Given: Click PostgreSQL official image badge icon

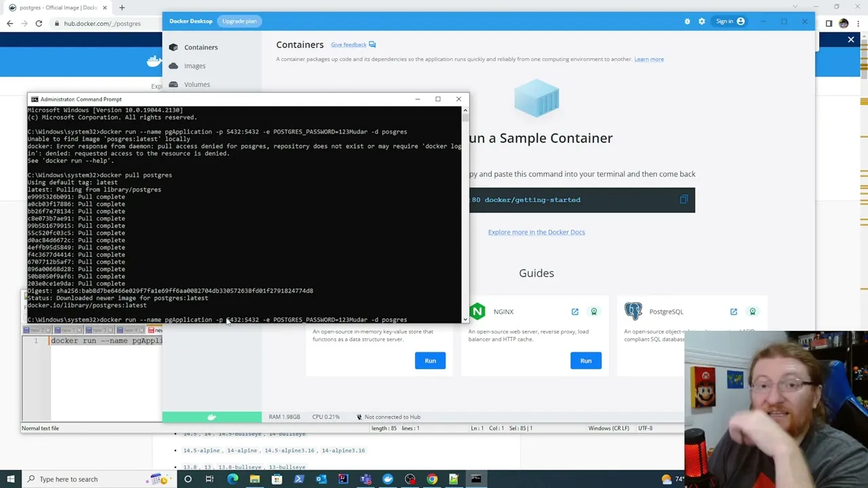Looking at the screenshot, I should click(753, 312).
